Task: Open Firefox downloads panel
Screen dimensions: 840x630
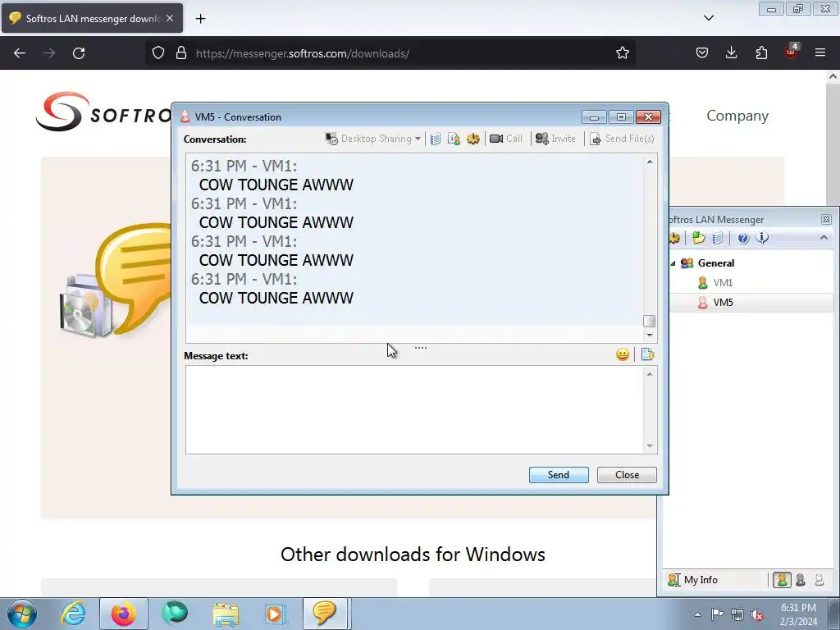Action: click(731, 53)
